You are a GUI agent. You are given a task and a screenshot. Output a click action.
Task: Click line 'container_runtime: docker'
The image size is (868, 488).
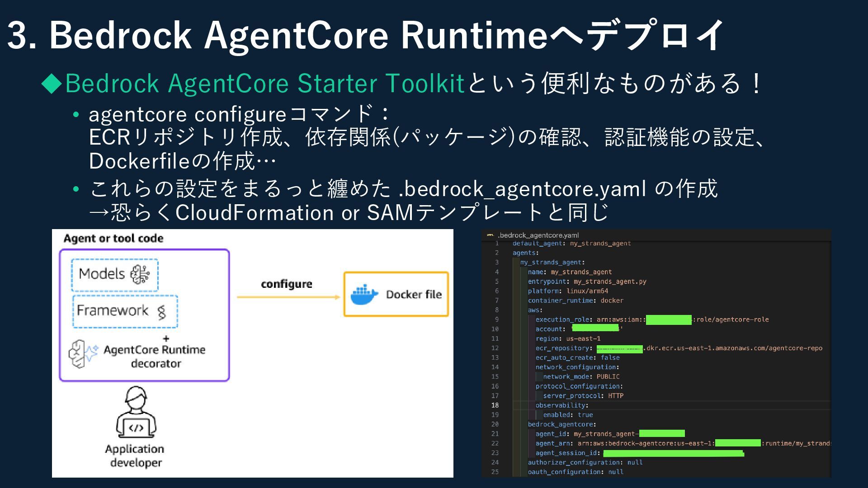pos(576,300)
